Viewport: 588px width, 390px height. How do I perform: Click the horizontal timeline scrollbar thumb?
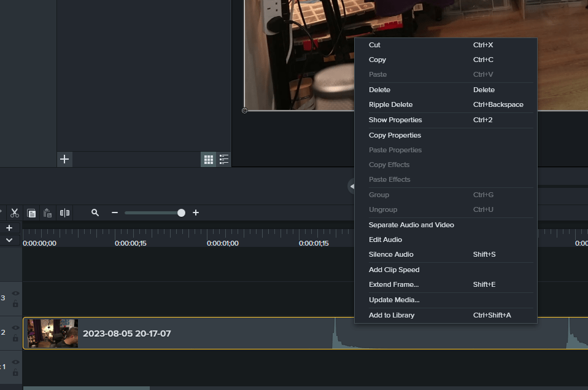tap(87, 388)
